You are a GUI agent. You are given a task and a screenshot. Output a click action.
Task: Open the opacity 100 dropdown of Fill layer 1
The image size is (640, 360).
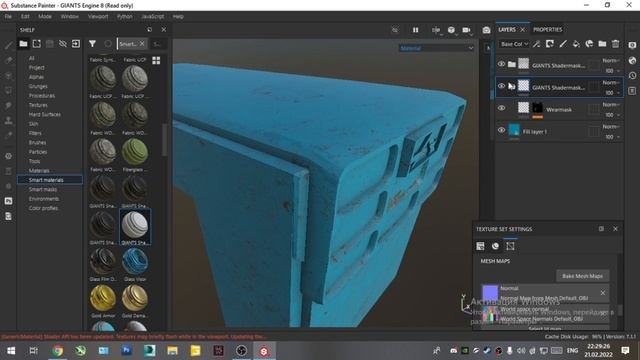tap(612, 137)
